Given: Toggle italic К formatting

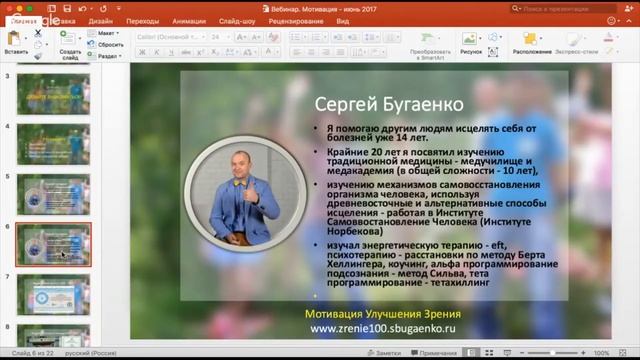Looking at the screenshot, I should [x=157, y=52].
